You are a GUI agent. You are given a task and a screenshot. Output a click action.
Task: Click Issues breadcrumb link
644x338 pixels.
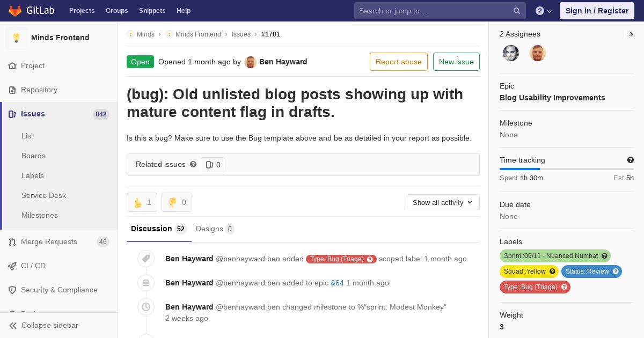[241, 34]
